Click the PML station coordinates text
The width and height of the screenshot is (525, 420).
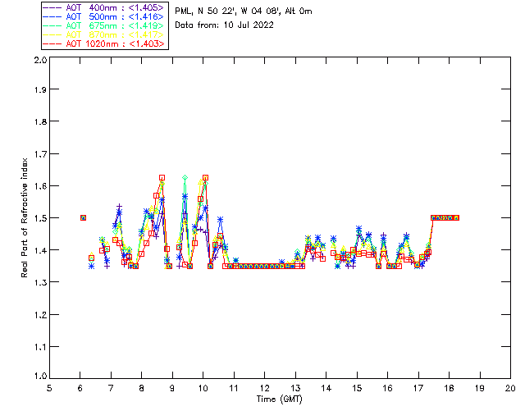coord(244,11)
